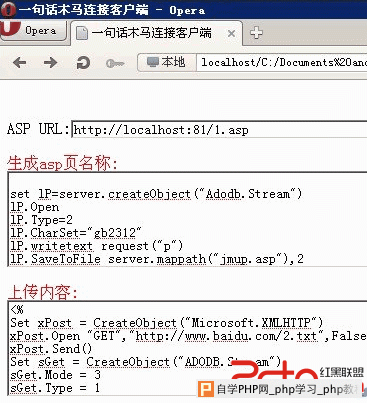Click the 'sGet.Type = 1' line

click(55, 388)
